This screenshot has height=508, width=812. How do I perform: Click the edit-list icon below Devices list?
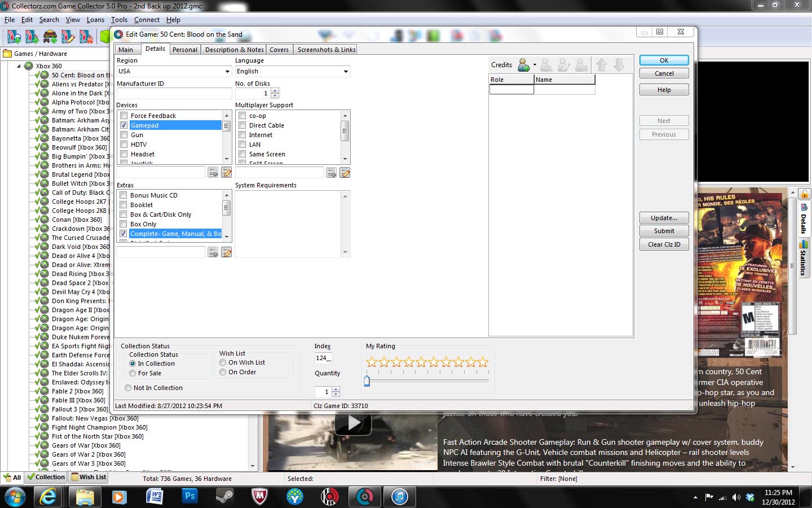coord(227,172)
